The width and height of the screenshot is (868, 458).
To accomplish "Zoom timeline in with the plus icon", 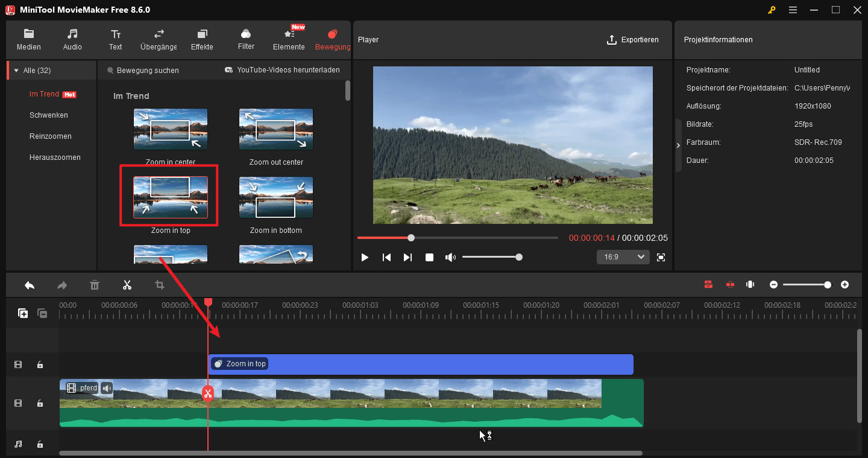I will (844, 284).
